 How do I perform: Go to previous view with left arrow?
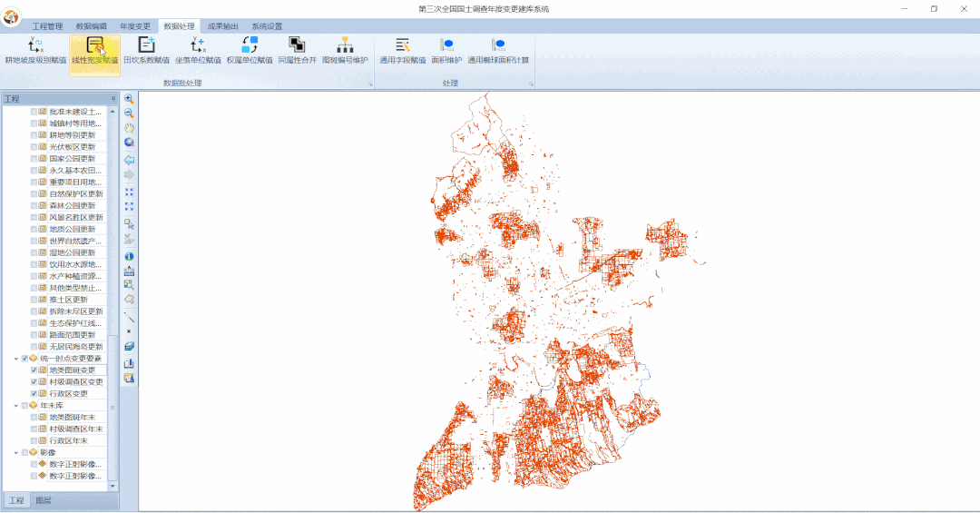pos(129,160)
